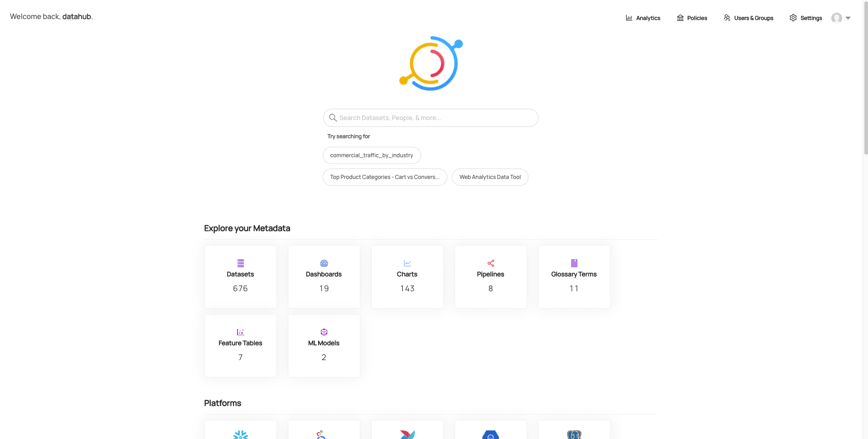
Task: Click the Settings gear icon
Action: 793,18
